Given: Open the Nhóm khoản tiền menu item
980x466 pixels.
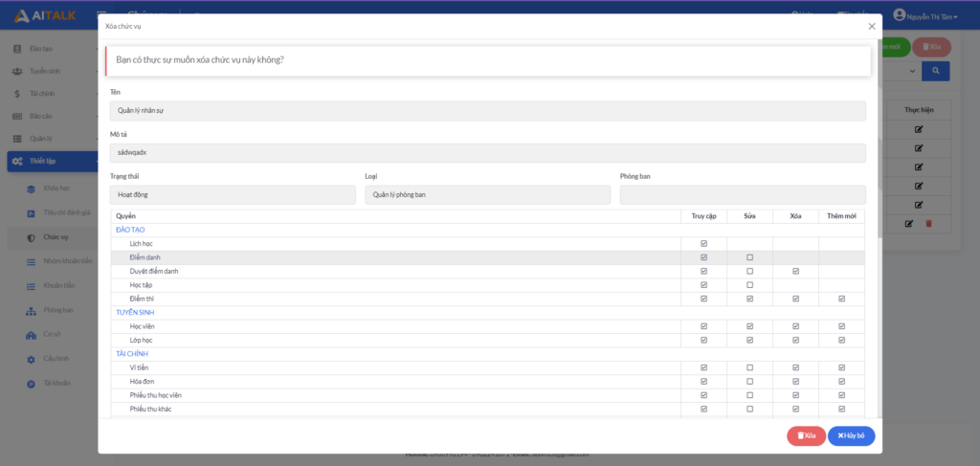Looking at the screenshot, I should (67, 261).
